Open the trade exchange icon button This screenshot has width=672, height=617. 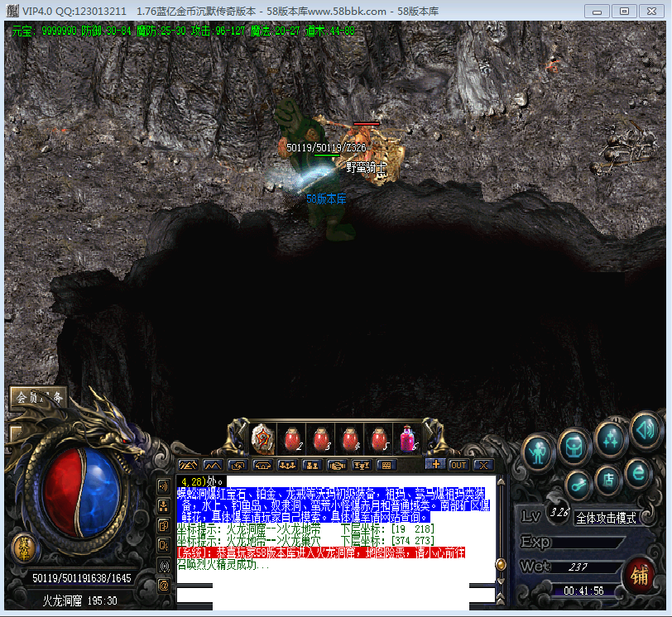pyautogui.click(x=238, y=466)
